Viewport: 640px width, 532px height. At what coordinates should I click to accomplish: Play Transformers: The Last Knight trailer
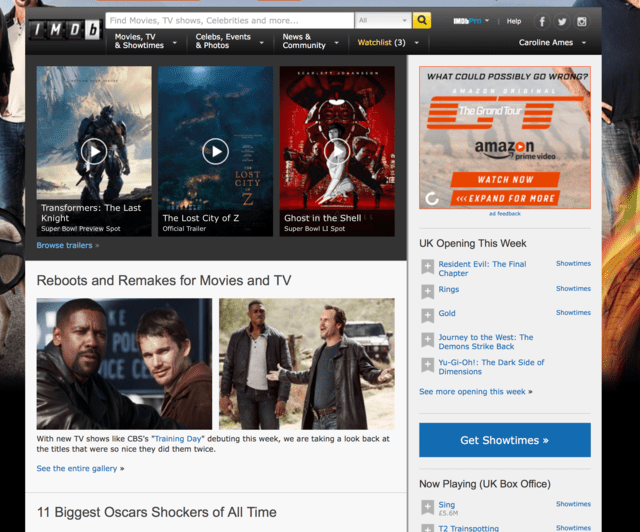click(94, 151)
